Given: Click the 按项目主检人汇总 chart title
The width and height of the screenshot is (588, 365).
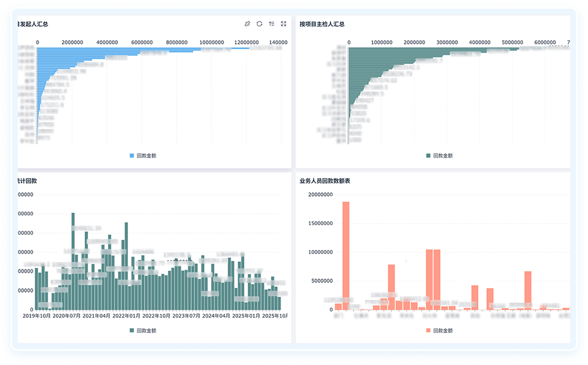Looking at the screenshot, I should point(322,24).
